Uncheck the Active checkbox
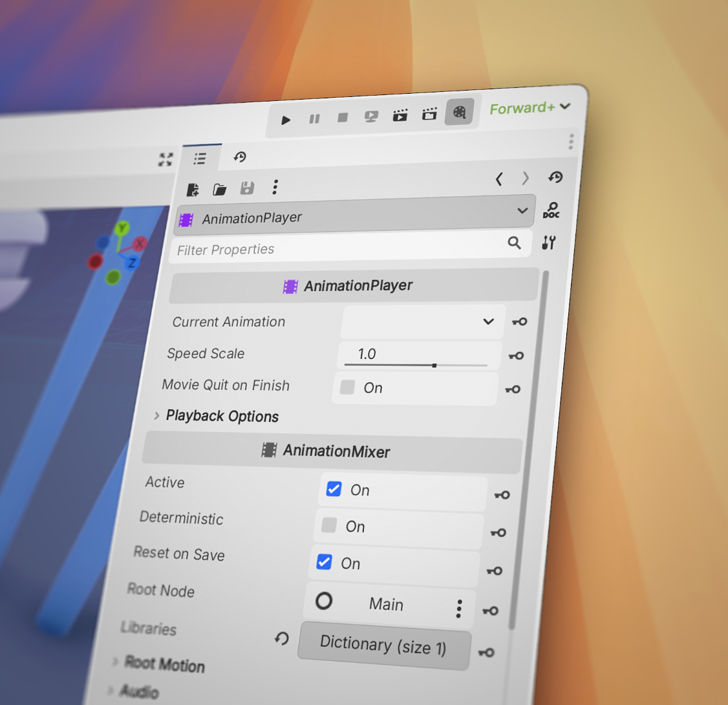The image size is (728, 705). pos(334,488)
